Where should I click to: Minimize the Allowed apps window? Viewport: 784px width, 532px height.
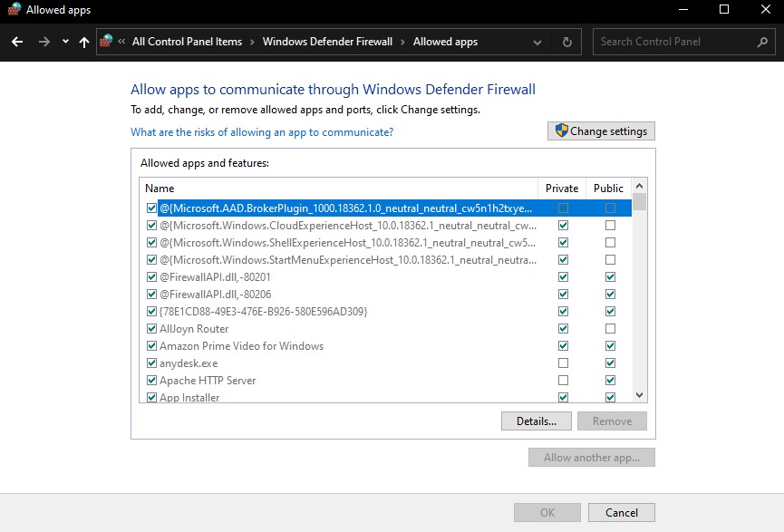coord(683,9)
